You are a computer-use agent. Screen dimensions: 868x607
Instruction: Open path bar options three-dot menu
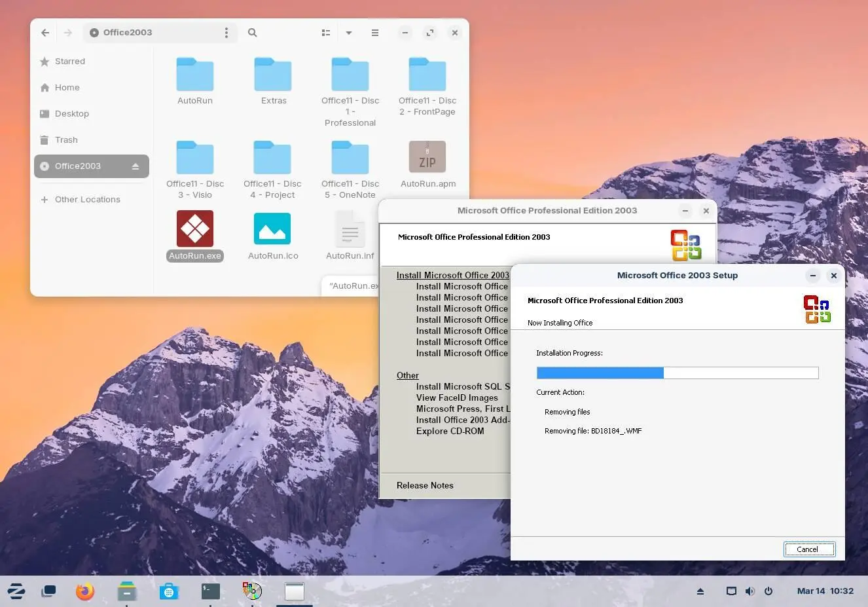226,33
